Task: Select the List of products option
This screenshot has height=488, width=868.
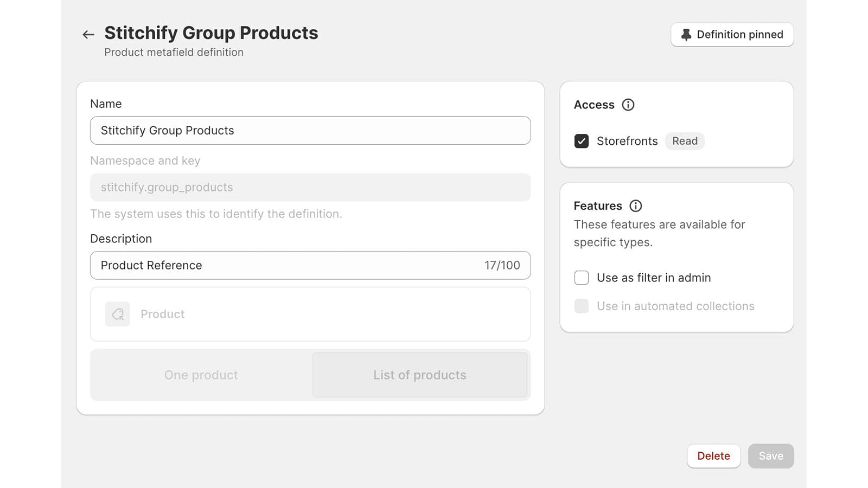Action: pyautogui.click(x=419, y=375)
